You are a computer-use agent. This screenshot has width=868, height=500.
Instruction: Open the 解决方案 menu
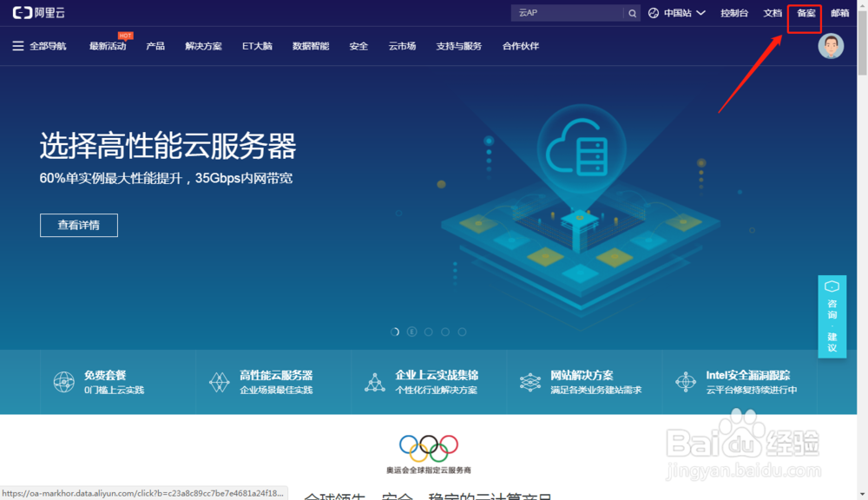pyautogui.click(x=203, y=46)
